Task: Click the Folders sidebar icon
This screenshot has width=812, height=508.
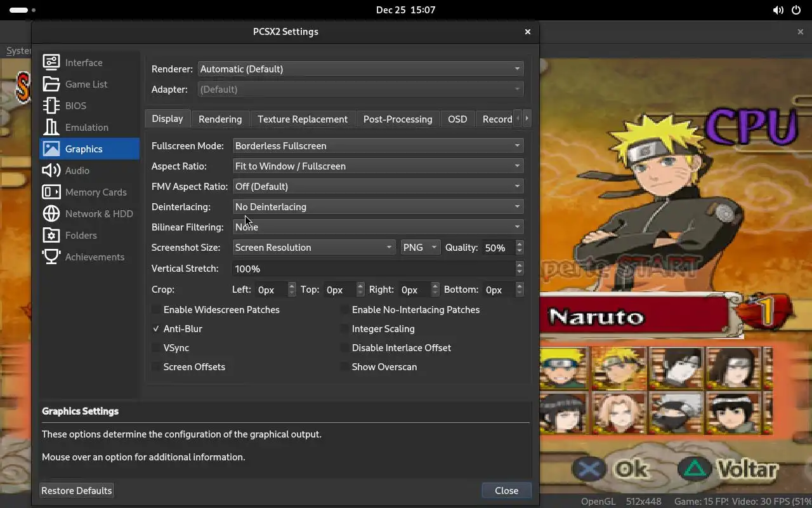Action: [51, 235]
